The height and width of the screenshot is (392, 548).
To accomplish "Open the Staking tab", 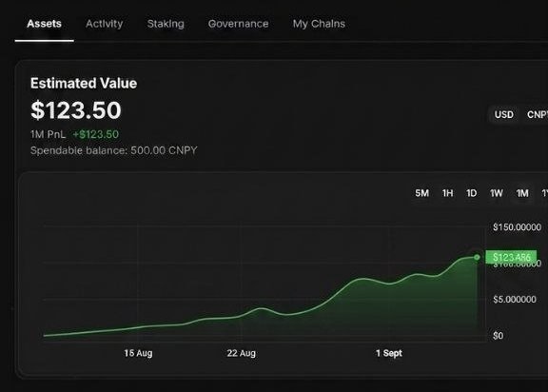I will point(166,24).
